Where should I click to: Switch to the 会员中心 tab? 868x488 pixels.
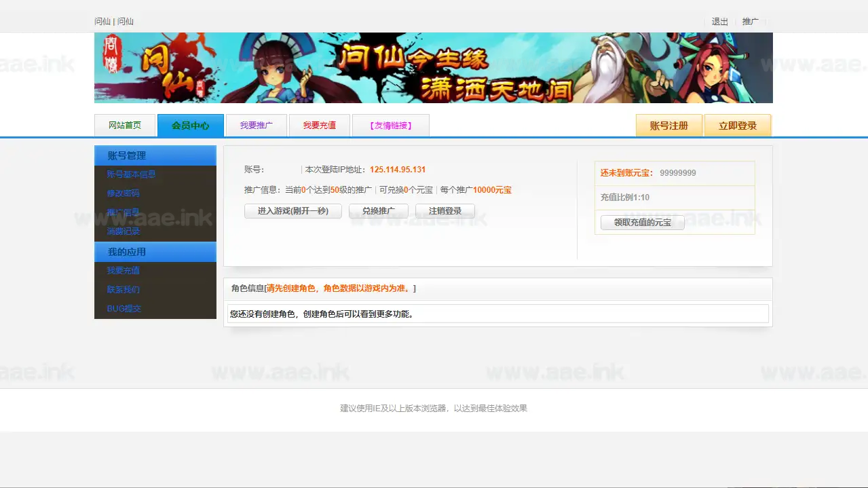[191, 126]
